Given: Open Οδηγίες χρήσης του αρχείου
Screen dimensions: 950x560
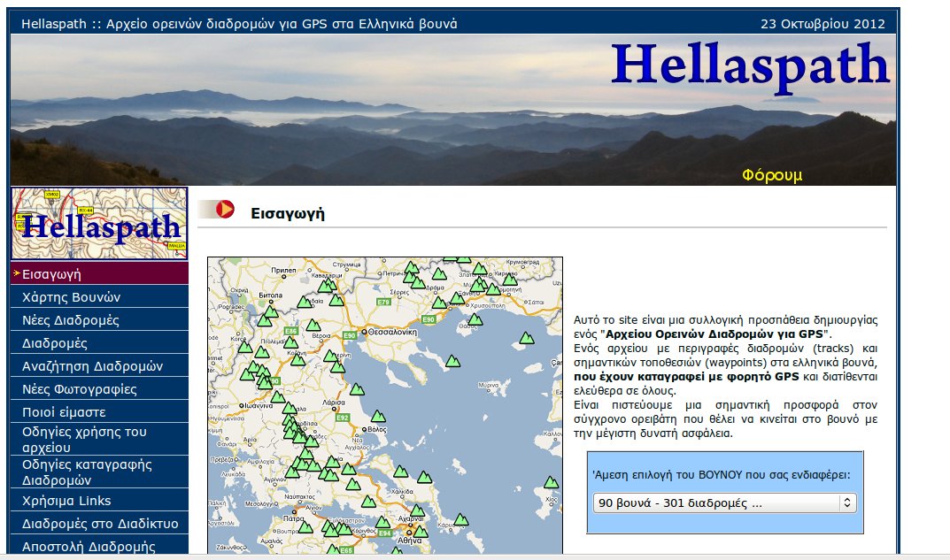Looking at the screenshot, I should pos(99,440).
